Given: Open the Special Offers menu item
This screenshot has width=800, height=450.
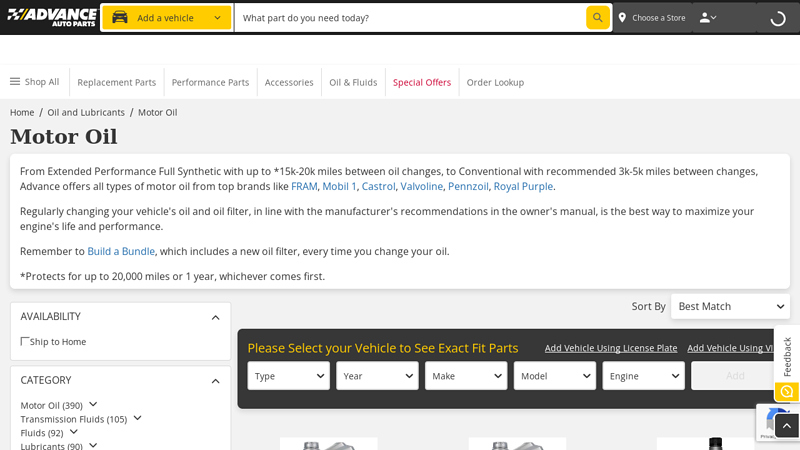Looking at the screenshot, I should [422, 82].
